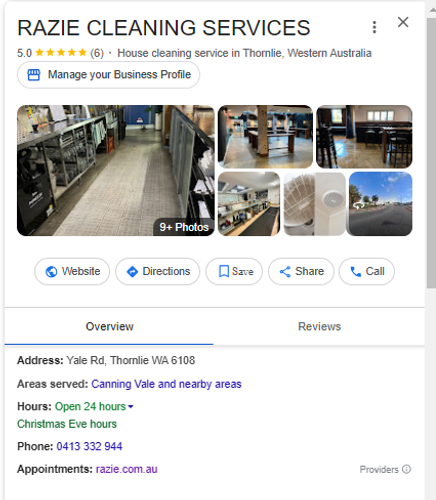The width and height of the screenshot is (436, 500).
Task: Open the Christmas Eve hours link
Action: pos(67,424)
